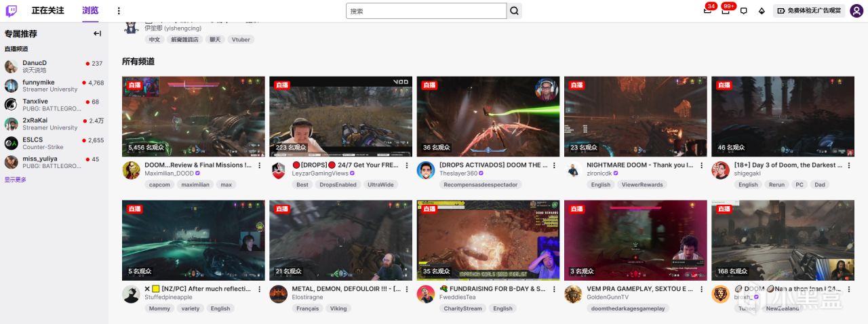Open Elostiragne stream thumbnail with 21 viewers
The height and width of the screenshot is (324, 868).
[x=340, y=241]
